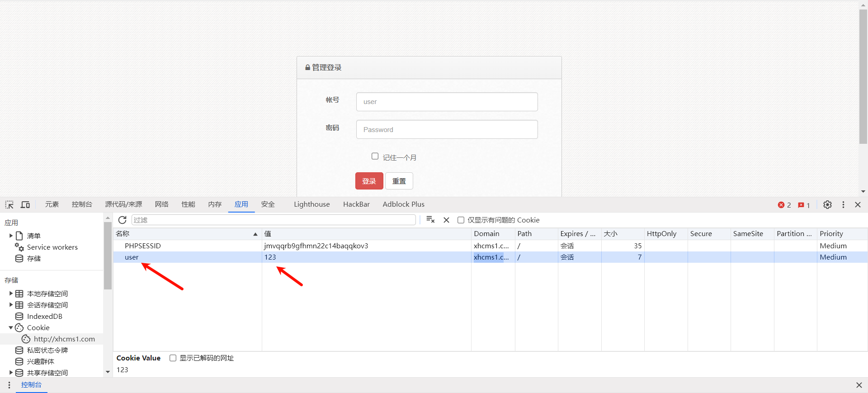
Task: Click the red 登录 button
Action: tap(369, 181)
